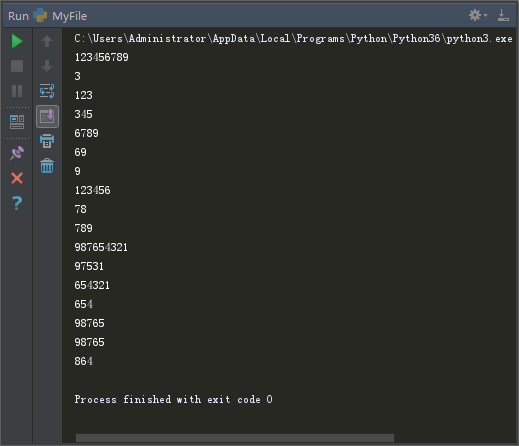Clear all console output with trash icon
The width and height of the screenshot is (519, 446).
coord(47,166)
